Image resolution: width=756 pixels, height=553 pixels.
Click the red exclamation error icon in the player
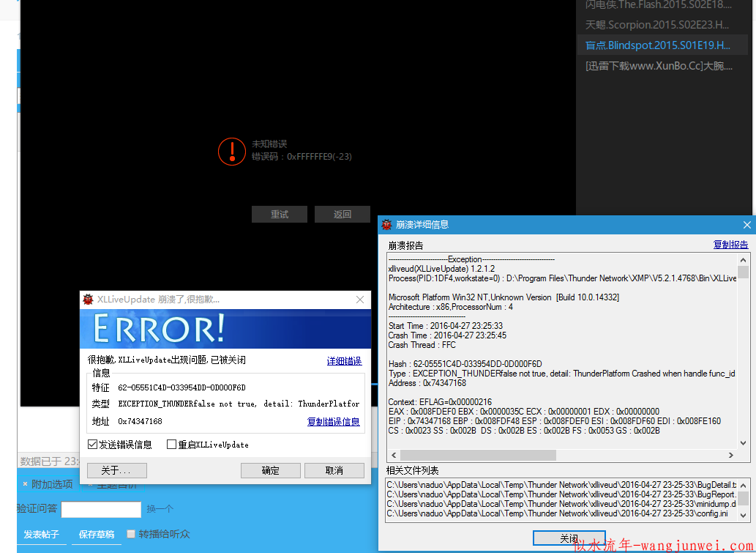232,152
